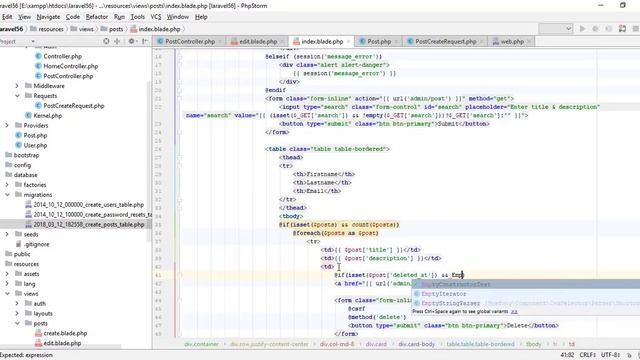The width and height of the screenshot is (640, 360).
Task: Open the VCS menu
Action: pos(156,17)
